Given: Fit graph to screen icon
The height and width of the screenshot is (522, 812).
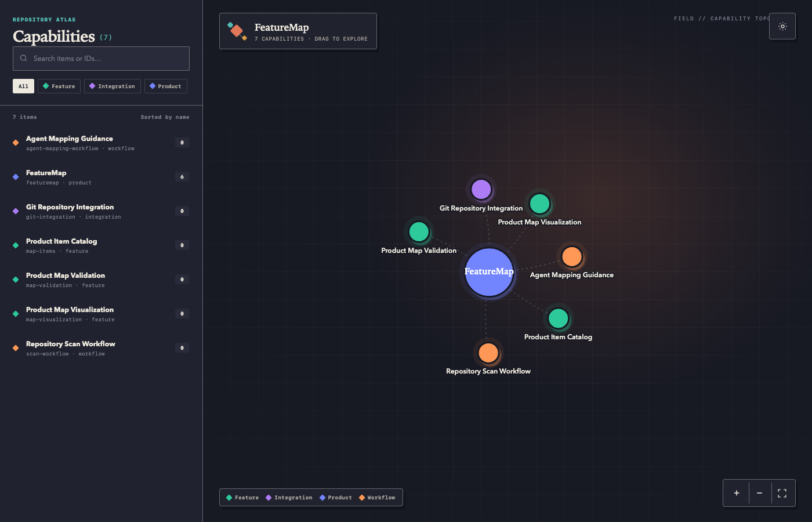Looking at the screenshot, I should (782, 493).
